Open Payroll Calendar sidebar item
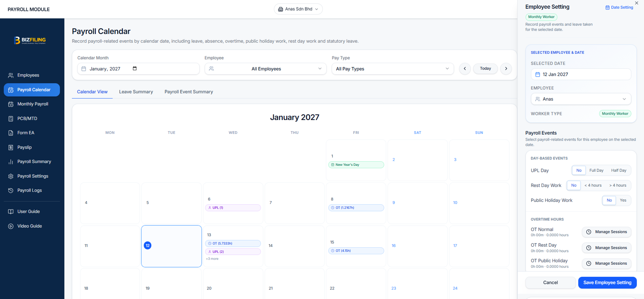 pyautogui.click(x=32, y=90)
